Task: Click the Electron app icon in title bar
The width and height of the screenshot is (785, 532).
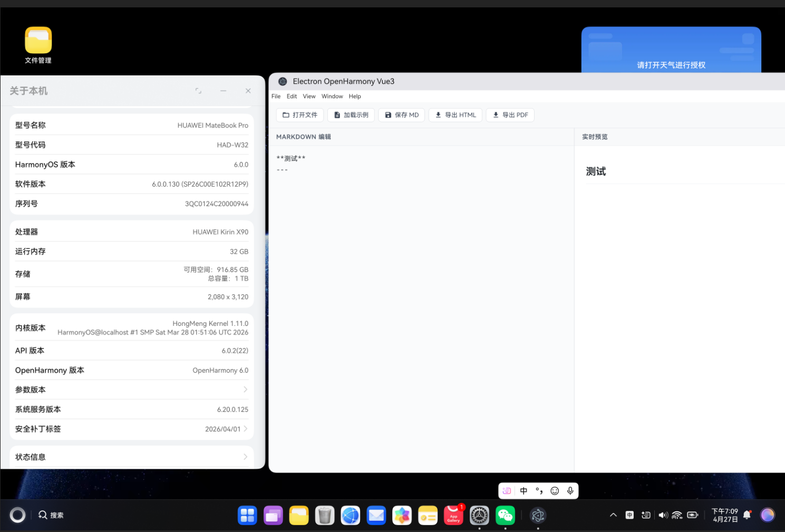Action: click(x=283, y=81)
